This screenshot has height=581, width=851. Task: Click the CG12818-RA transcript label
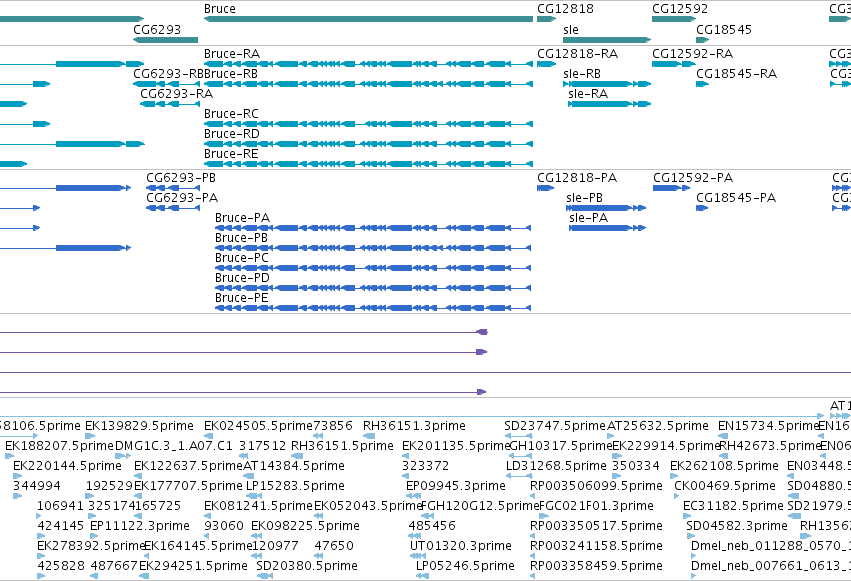577,54
